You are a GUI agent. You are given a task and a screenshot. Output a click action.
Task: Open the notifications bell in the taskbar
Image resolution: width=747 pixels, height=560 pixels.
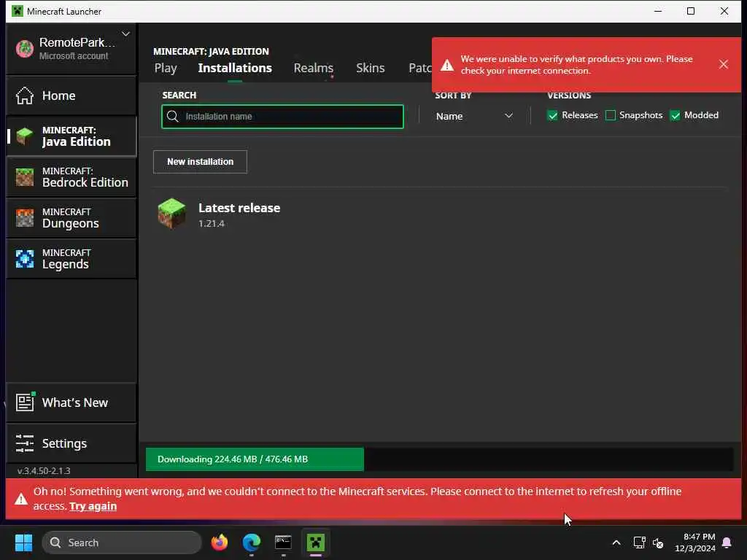727,542
